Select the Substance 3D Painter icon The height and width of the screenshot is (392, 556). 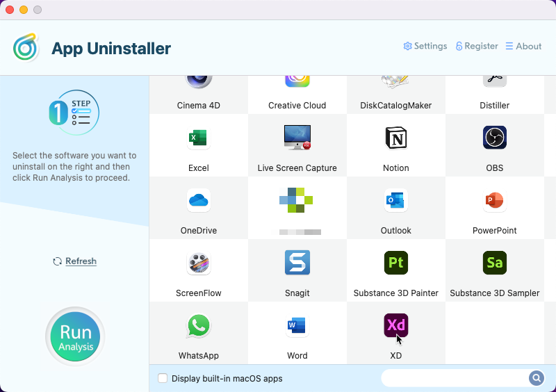tap(396, 263)
